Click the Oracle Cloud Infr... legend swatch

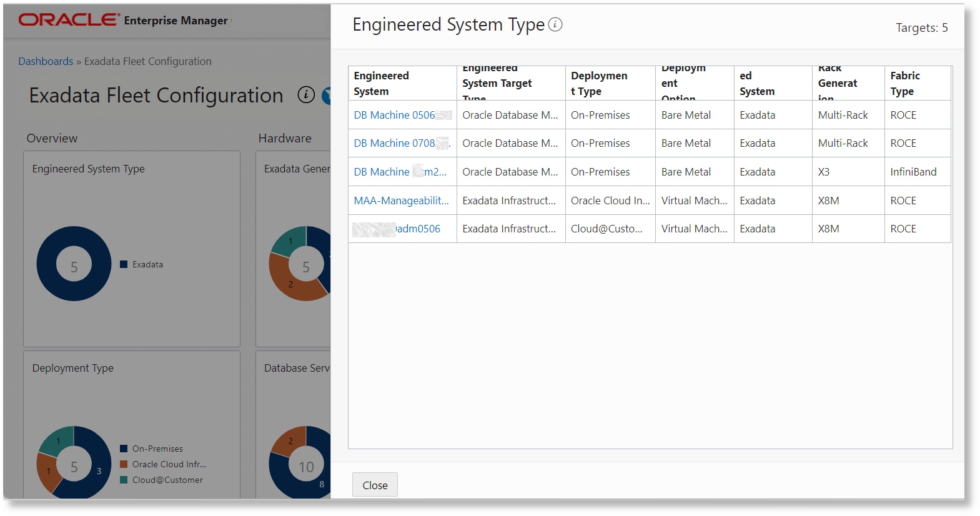pos(124,464)
